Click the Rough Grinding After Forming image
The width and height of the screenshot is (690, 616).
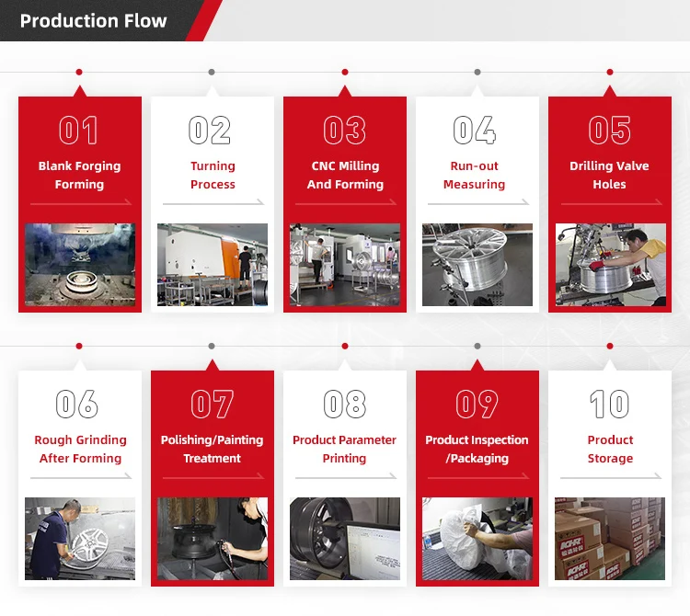pyautogui.click(x=80, y=539)
